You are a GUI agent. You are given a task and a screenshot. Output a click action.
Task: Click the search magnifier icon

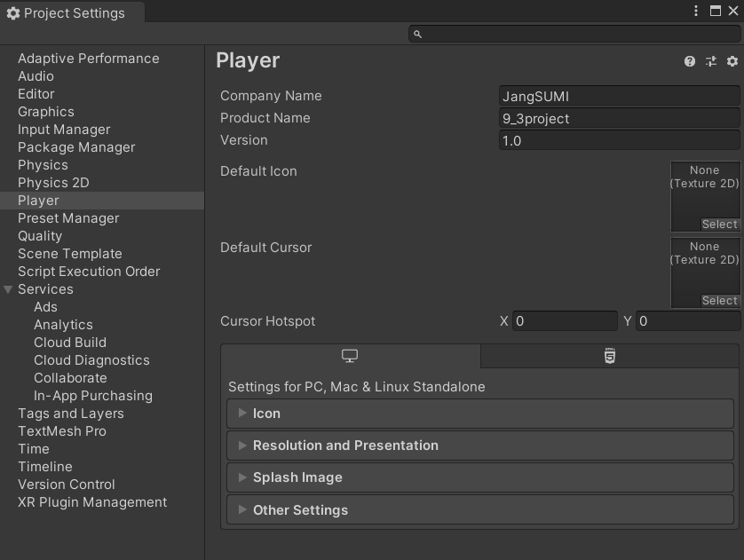tap(417, 34)
